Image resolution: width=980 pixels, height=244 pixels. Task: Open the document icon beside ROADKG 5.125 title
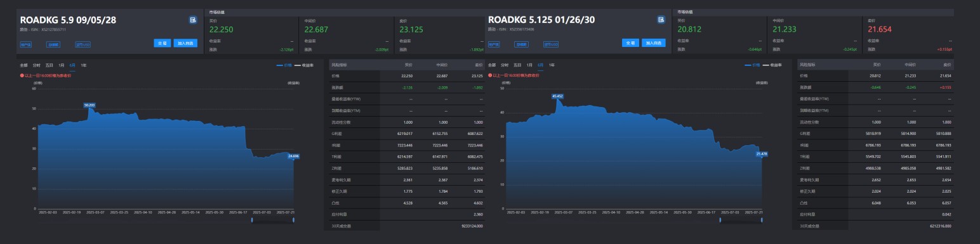(x=661, y=20)
